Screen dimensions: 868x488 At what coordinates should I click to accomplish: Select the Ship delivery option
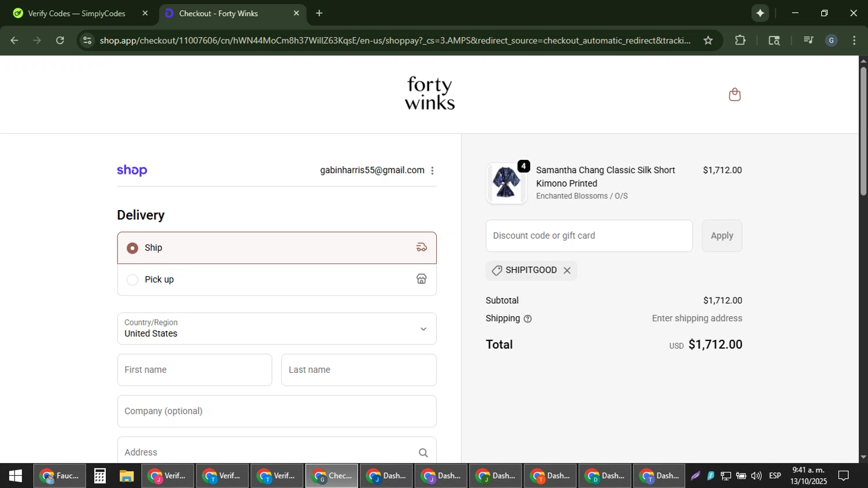277,248
